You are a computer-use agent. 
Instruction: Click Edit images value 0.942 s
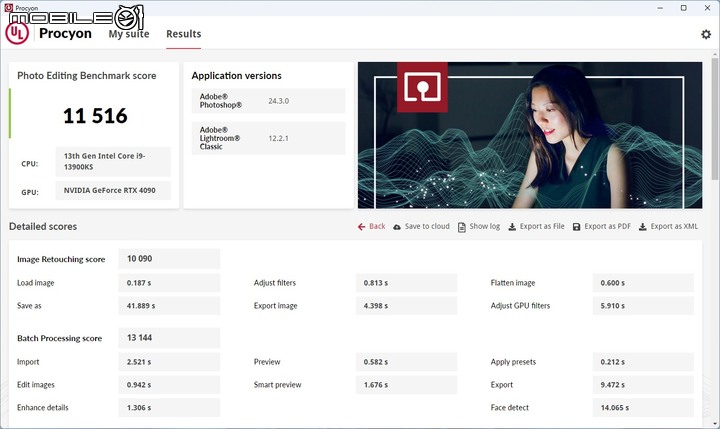169,385
